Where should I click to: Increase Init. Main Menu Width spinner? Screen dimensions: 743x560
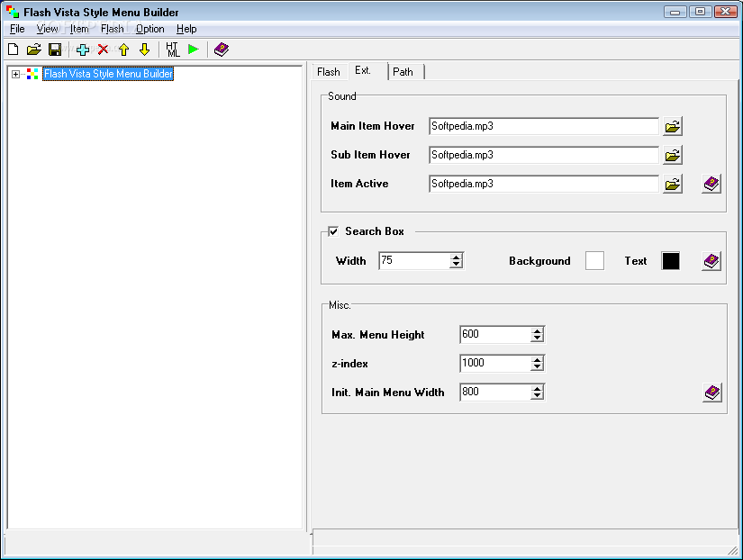pos(537,389)
